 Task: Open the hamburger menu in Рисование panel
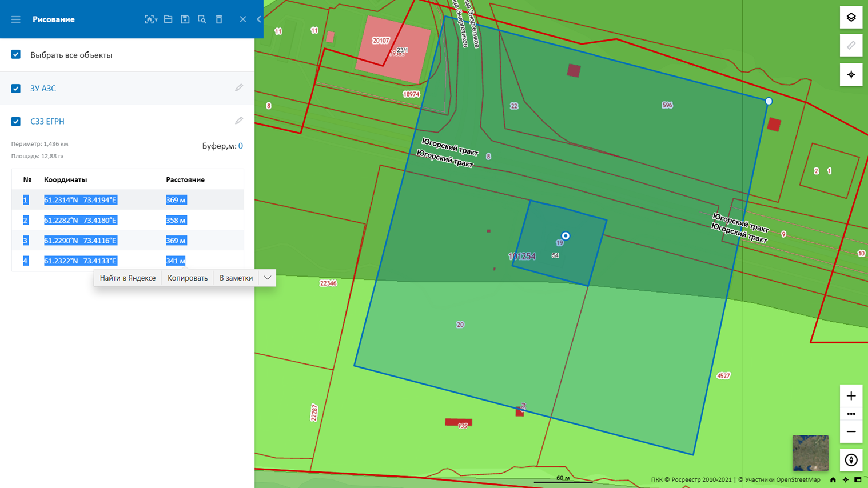pyautogui.click(x=15, y=19)
